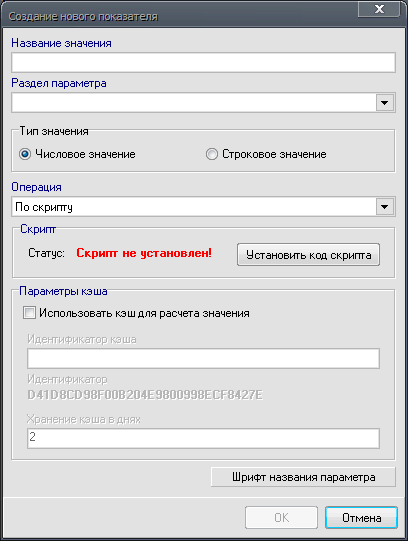Image resolution: width=408 pixels, height=541 pixels.
Task: Click the 'Хранение кэша в днях' field
Action: (x=203, y=438)
